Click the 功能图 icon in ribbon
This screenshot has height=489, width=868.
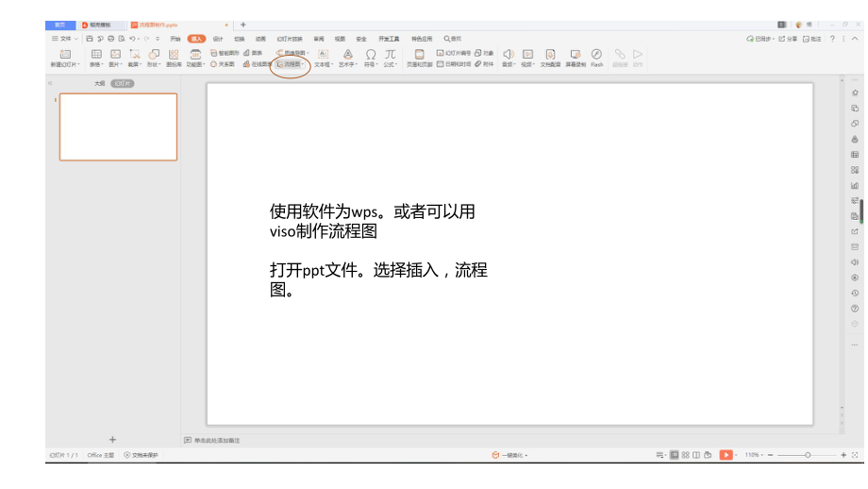click(195, 54)
